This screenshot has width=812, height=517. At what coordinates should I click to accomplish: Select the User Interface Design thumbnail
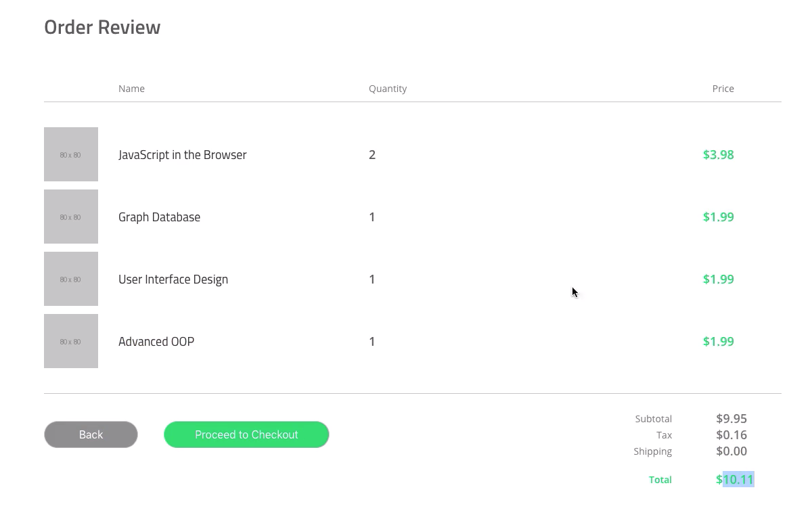pos(71,279)
